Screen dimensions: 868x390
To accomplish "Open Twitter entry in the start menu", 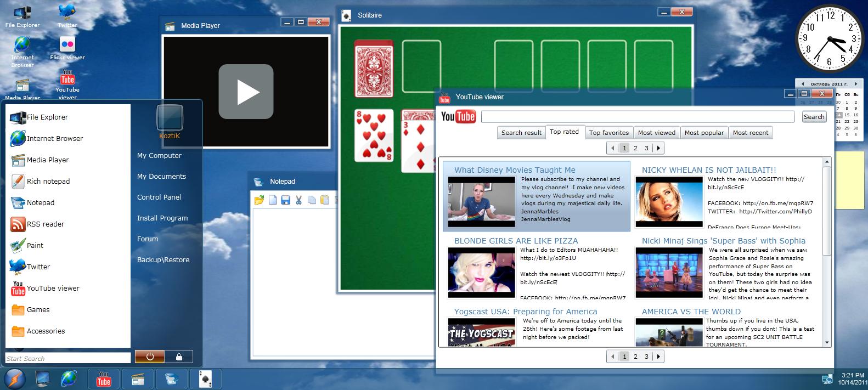I will click(x=68, y=267).
